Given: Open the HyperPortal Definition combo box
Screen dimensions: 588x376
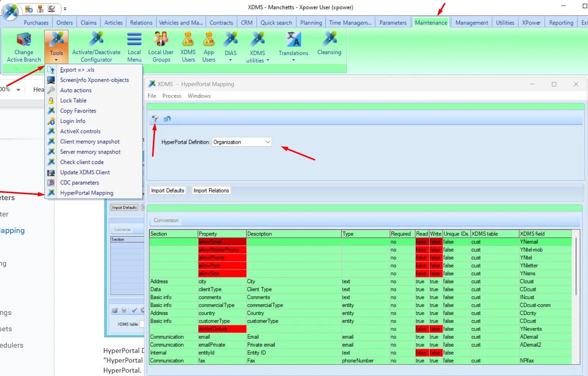Looking at the screenshot, I should [x=242, y=142].
